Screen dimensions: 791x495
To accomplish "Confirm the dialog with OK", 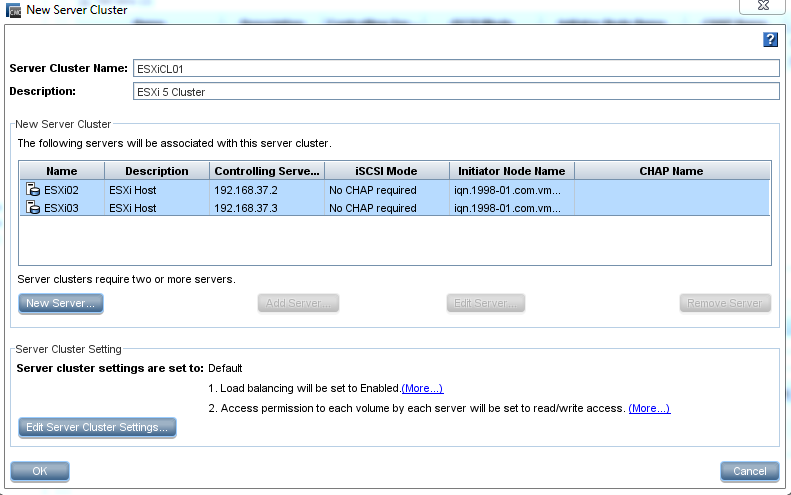I will click(40, 471).
